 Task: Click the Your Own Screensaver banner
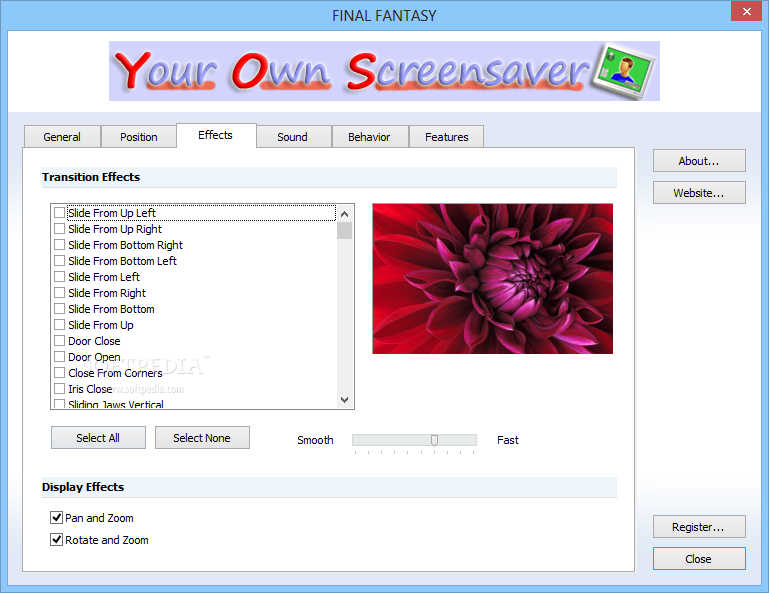384,71
